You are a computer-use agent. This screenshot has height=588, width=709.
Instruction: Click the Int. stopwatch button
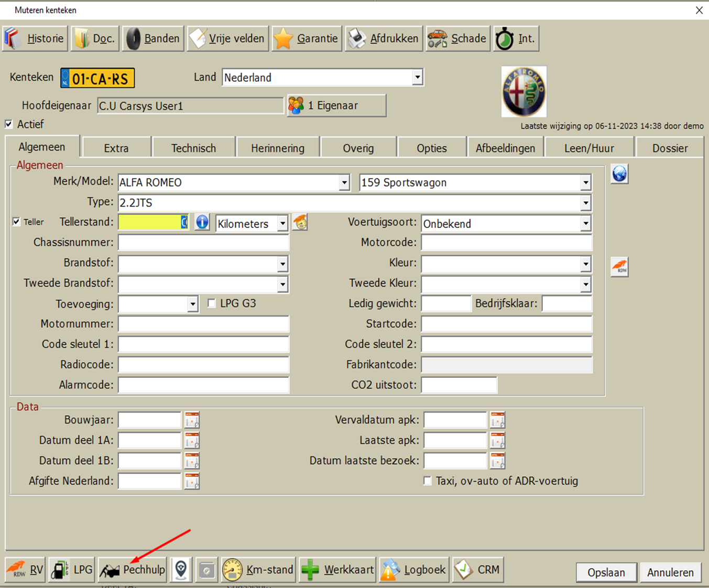click(516, 38)
